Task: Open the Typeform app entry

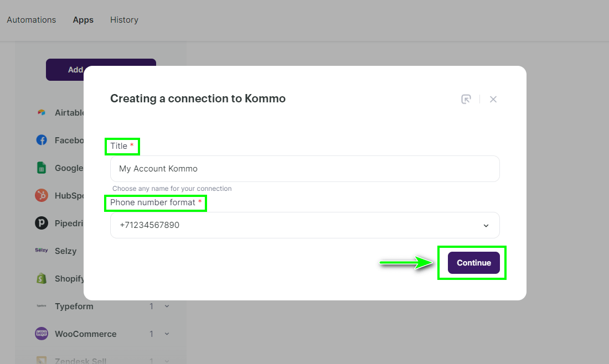Action: click(x=74, y=306)
